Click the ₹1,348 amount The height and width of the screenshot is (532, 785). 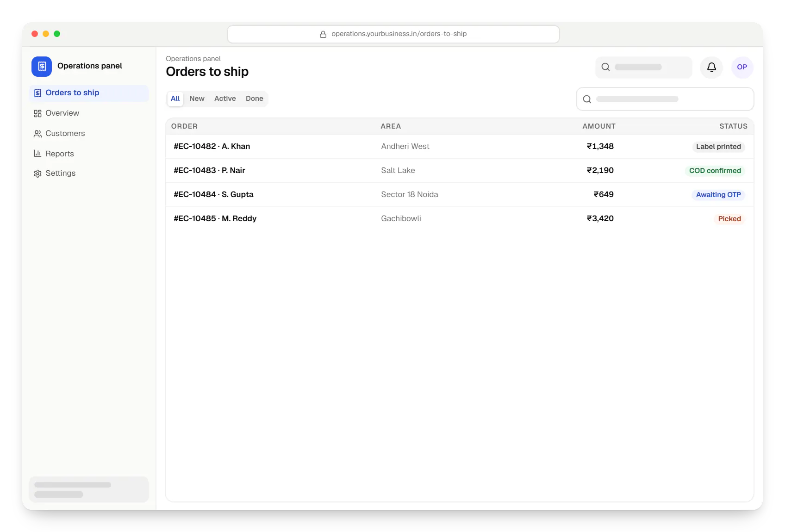point(600,147)
